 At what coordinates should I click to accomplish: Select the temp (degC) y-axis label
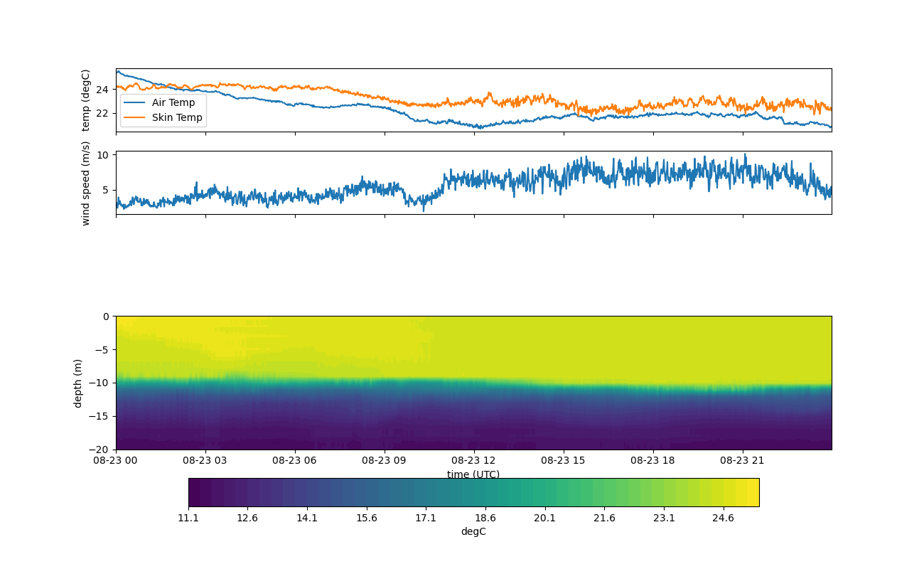click(x=86, y=100)
